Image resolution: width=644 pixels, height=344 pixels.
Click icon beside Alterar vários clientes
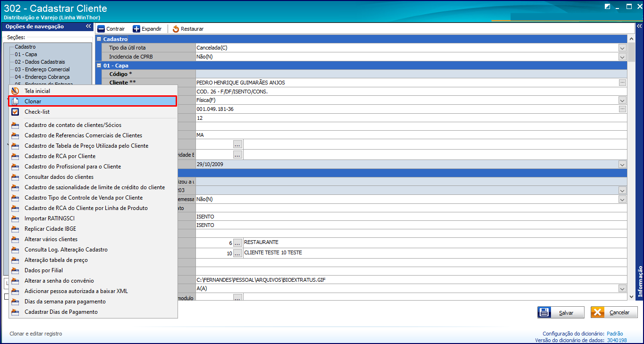tap(15, 239)
